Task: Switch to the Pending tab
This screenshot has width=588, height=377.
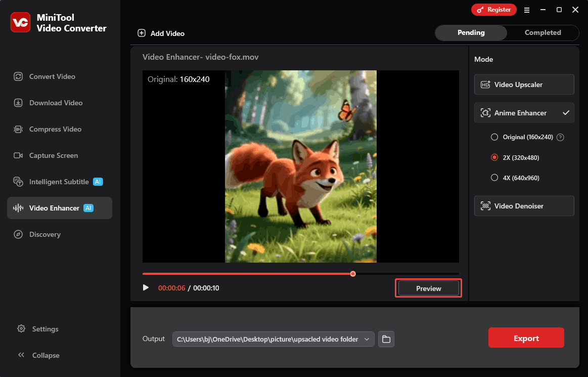Action: [x=471, y=33]
